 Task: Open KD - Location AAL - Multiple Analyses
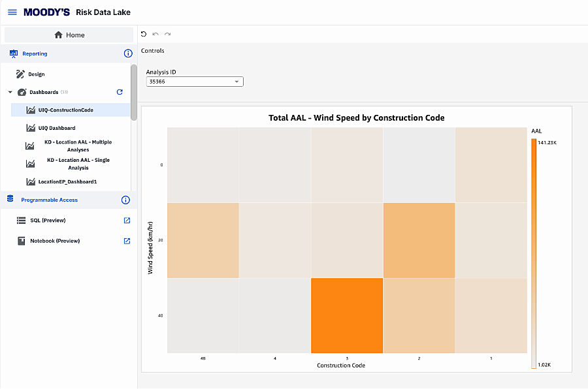pos(78,146)
